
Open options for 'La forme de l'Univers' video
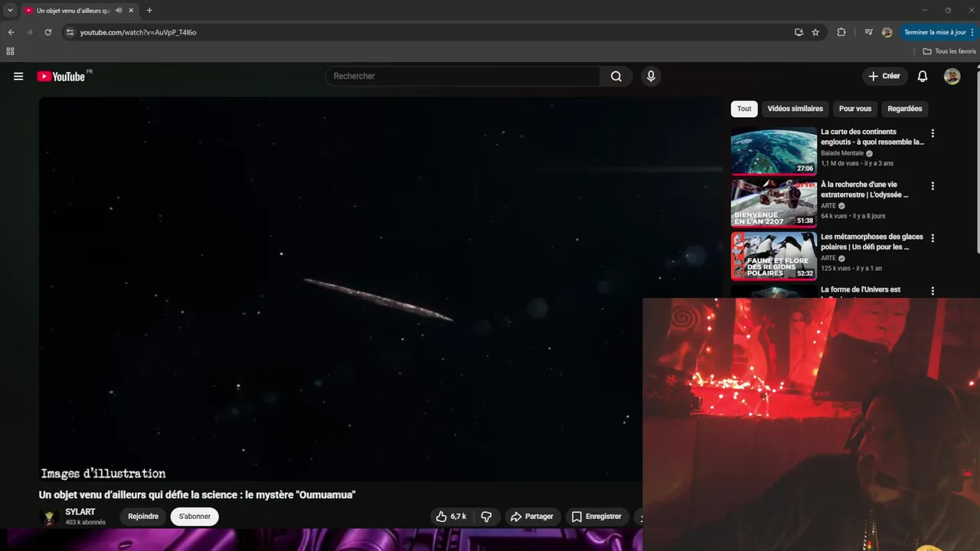coord(932,291)
